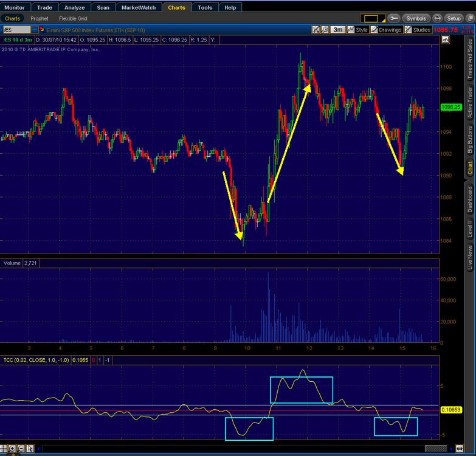The image size is (476, 456).
Task: Open the MarketWatch tab
Action: pyautogui.click(x=139, y=7)
